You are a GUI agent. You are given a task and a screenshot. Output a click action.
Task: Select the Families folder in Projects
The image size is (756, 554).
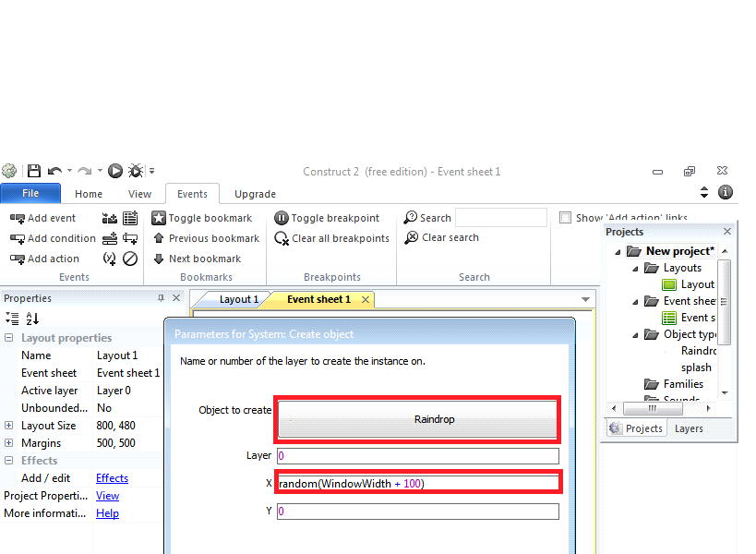(x=674, y=384)
